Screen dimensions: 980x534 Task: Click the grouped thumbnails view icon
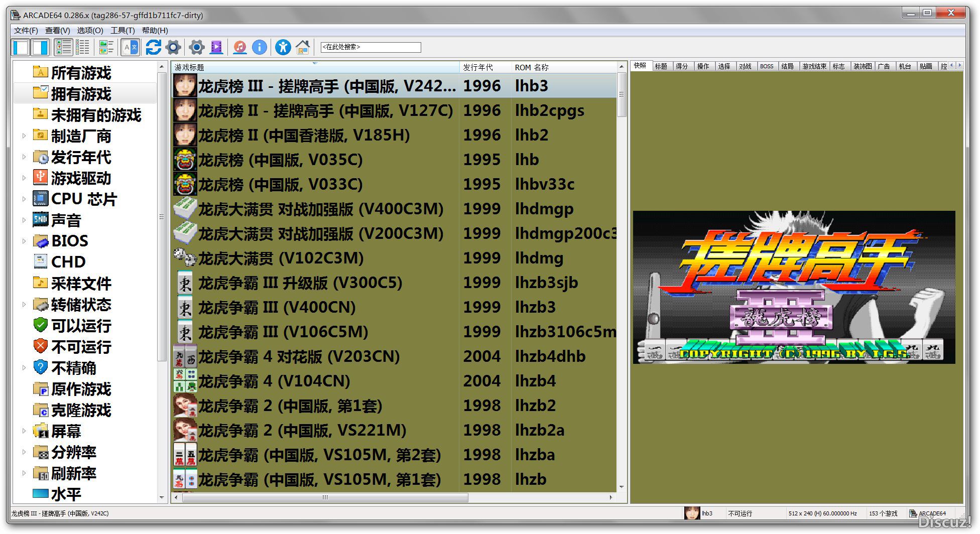[x=106, y=47]
